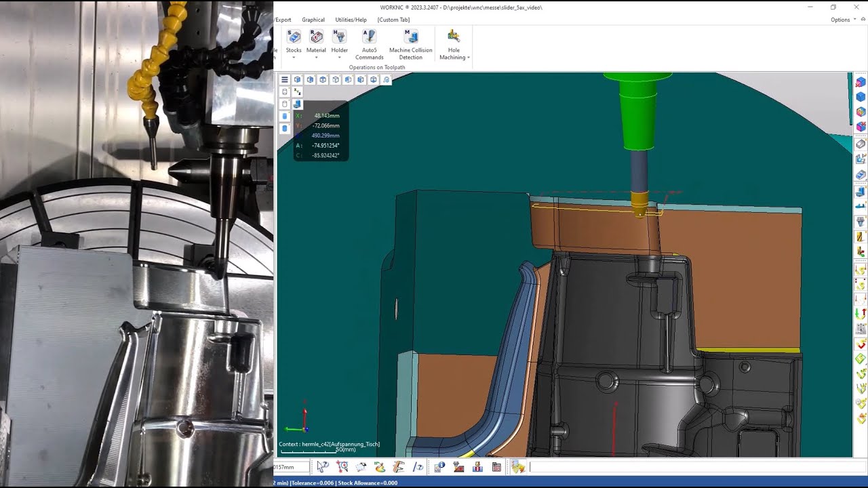Click the WORKNC window title text
Screen dimensions: 868x488
461,7
